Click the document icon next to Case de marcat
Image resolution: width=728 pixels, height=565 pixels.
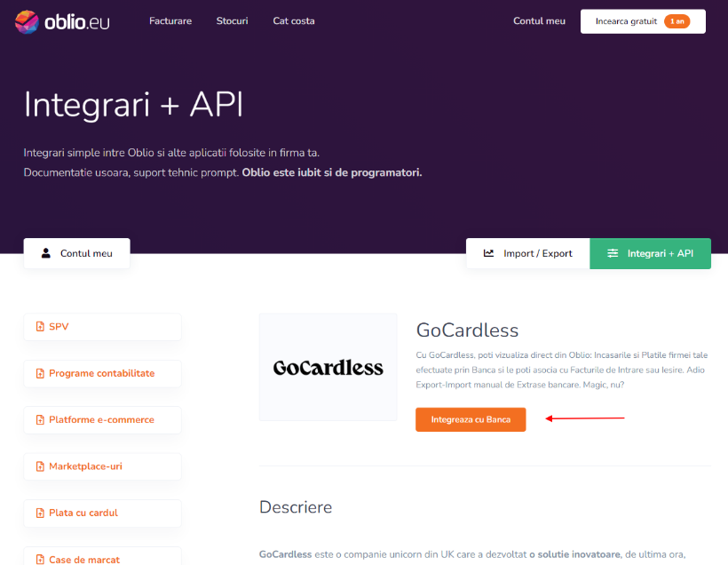click(40, 560)
